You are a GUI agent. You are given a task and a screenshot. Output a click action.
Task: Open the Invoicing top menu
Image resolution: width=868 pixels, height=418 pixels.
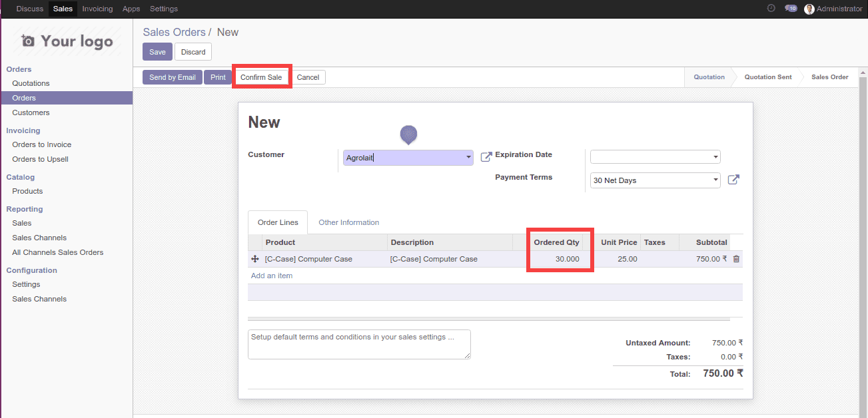click(x=97, y=9)
